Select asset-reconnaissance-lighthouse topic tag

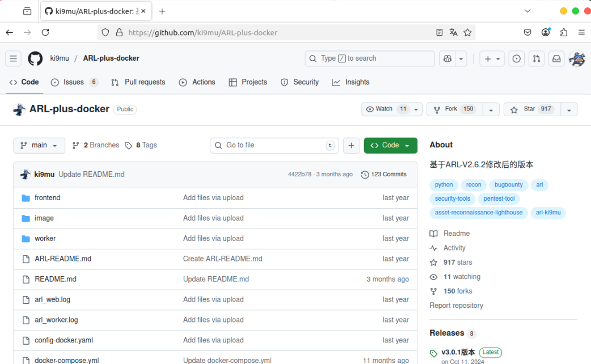479,213
